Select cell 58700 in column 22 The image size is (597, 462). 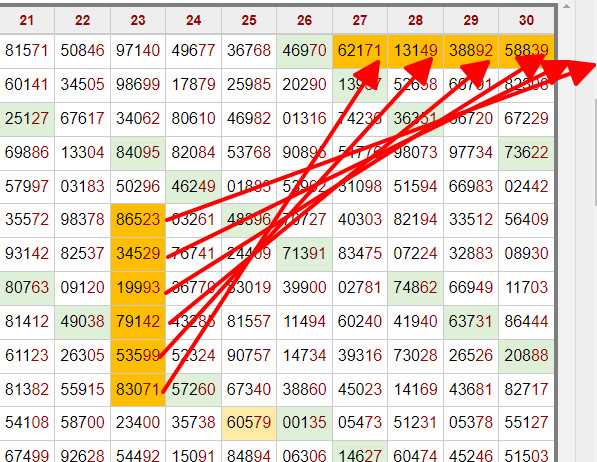click(82, 423)
